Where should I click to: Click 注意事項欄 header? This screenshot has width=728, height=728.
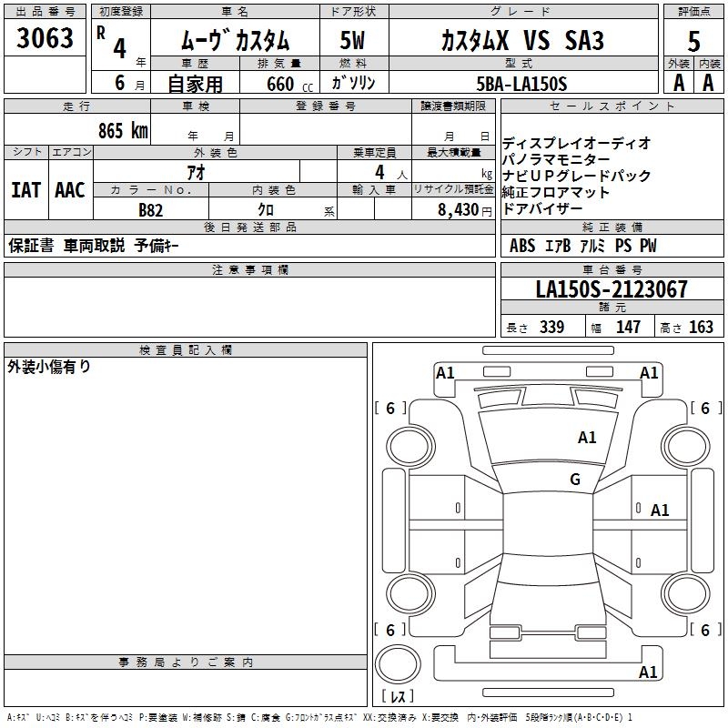[249, 269]
